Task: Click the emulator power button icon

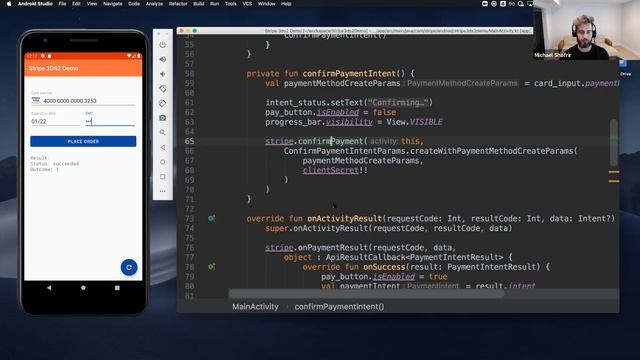Action: pyautogui.click(x=162, y=44)
